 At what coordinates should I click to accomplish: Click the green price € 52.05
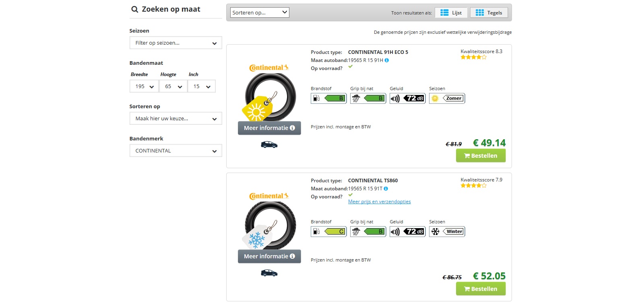tap(489, 276)
